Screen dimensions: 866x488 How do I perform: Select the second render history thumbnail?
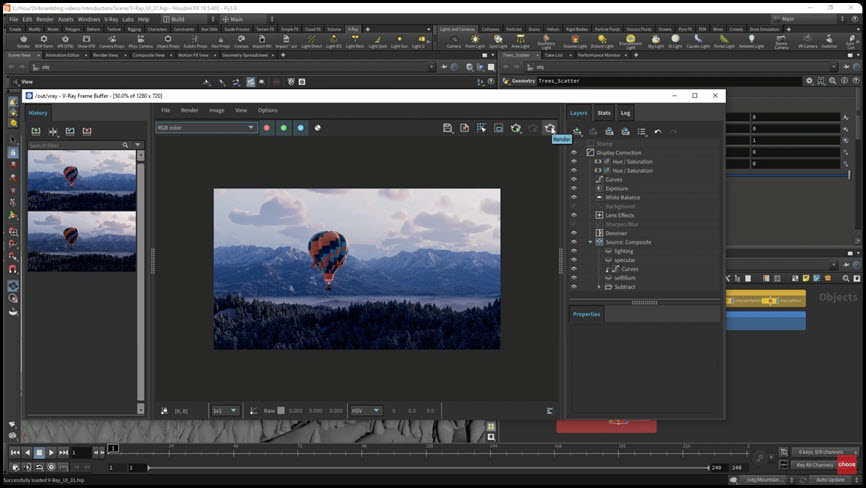82,241
